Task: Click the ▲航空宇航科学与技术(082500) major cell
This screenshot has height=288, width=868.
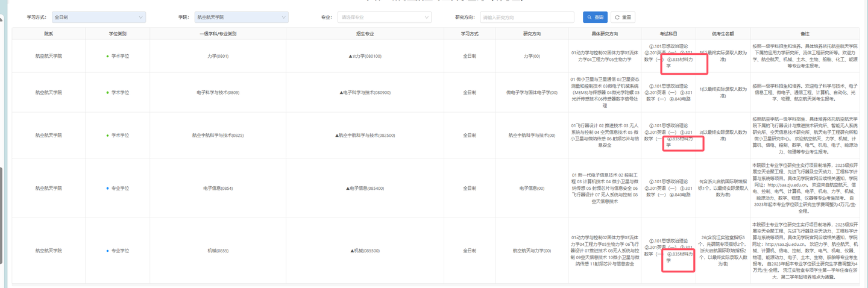Action: coord(365,136)
